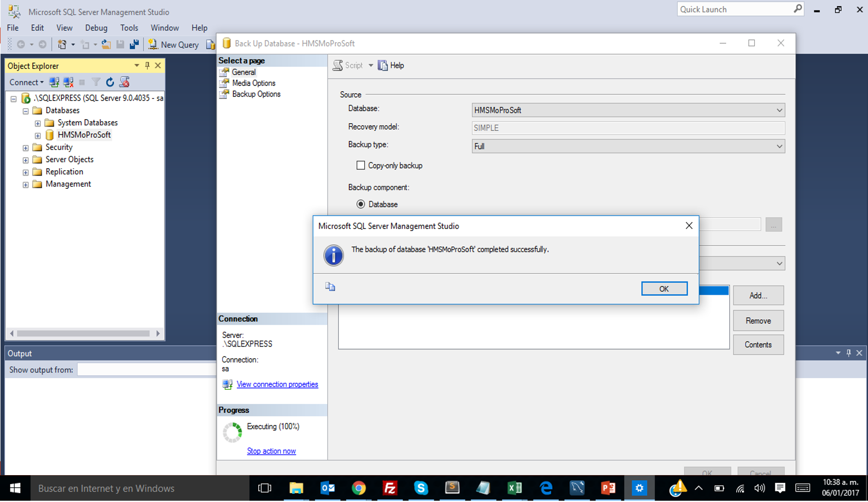868x502 pixels.
Task: Open Task View on the taskbar
Action: click(x=265, y=488)
